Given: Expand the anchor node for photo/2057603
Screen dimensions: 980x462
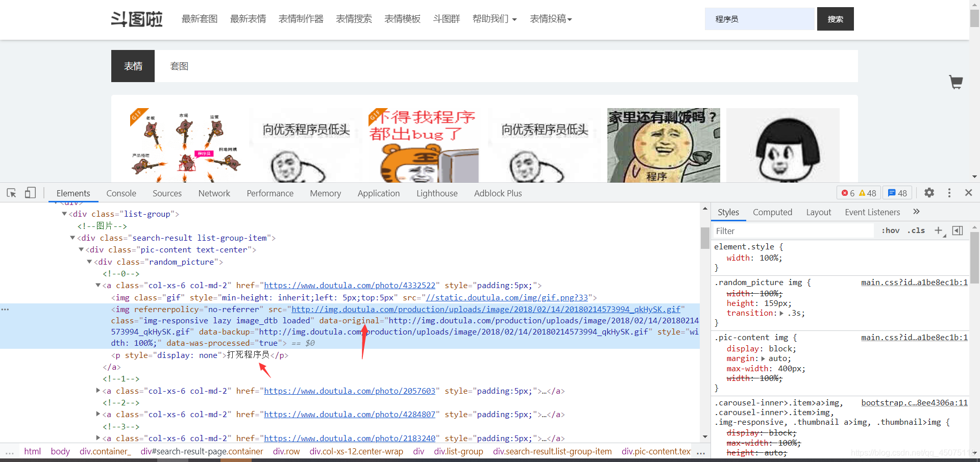Looking at the screenshot, I should (98, 391).
